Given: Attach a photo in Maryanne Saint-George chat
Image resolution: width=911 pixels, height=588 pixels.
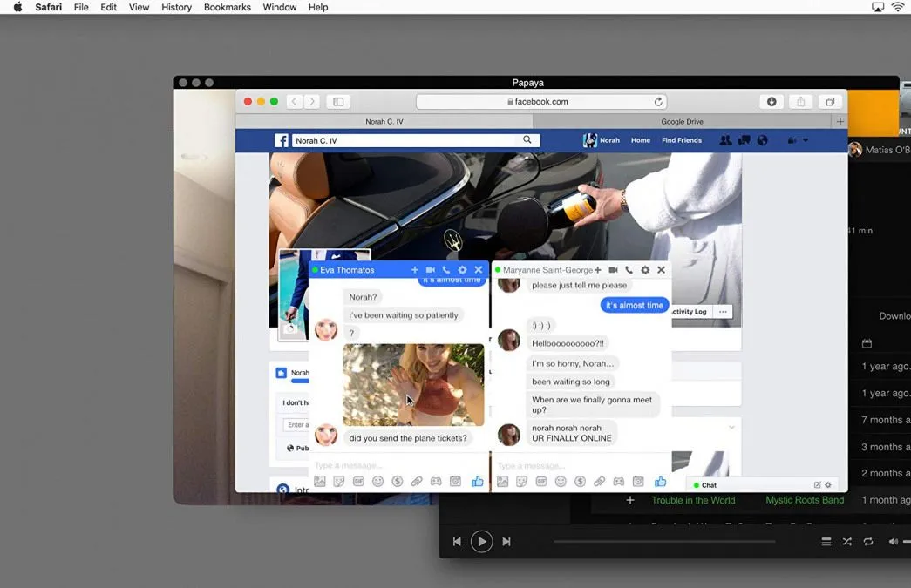Looking at the screenshot, I should pyautogui.click(x=502, y=481).
